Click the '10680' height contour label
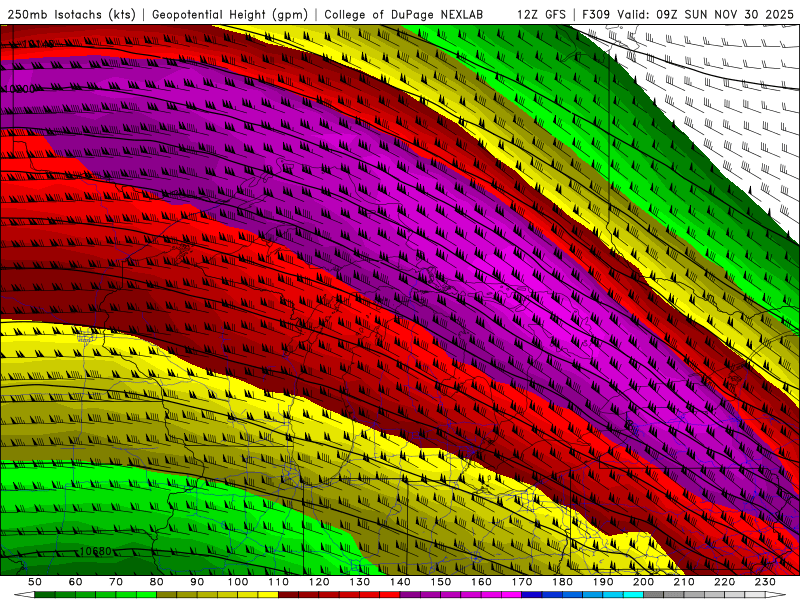Viewport: 800px width, 600px height. (x=95, y=552)
